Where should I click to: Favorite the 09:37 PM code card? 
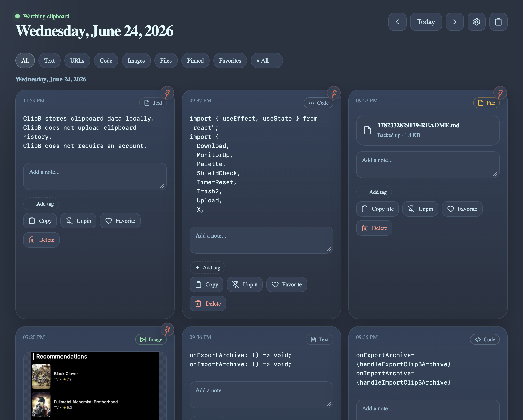(287, 285)
